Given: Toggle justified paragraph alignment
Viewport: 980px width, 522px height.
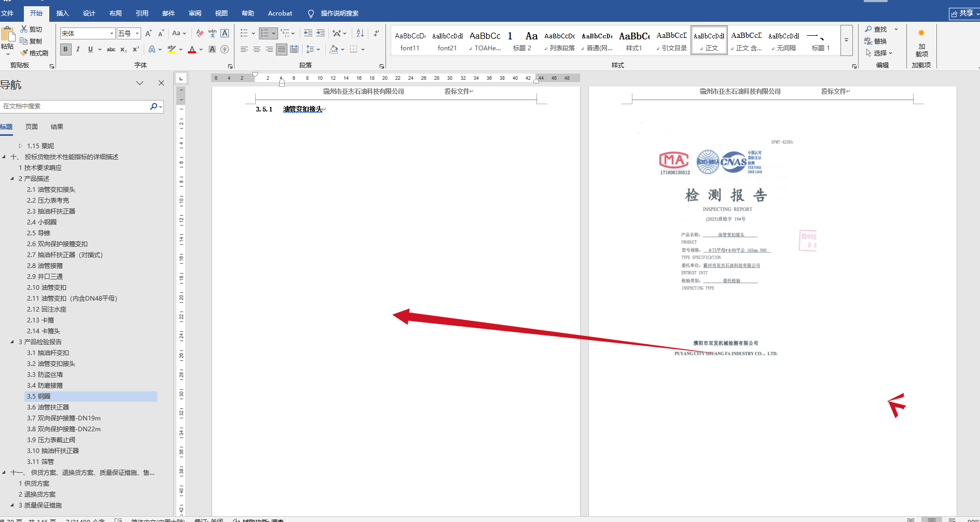Looking at the screenshot, I should tap(281, 49).
